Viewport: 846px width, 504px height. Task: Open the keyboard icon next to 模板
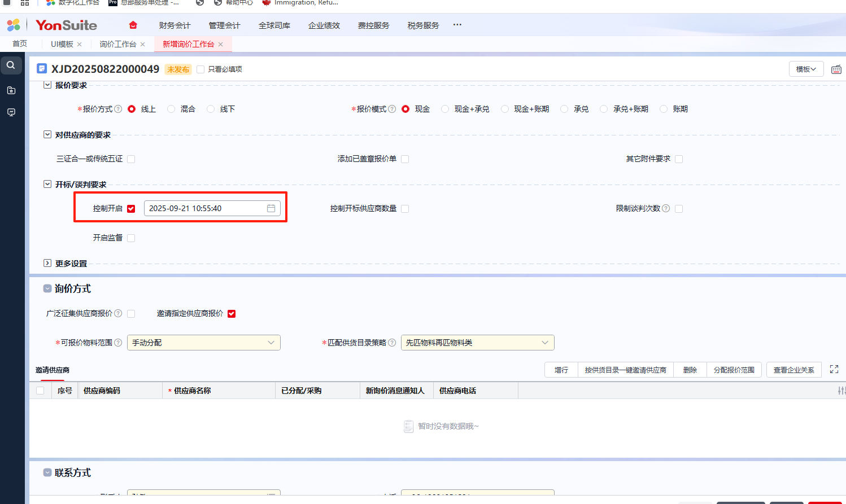(836, 69)
